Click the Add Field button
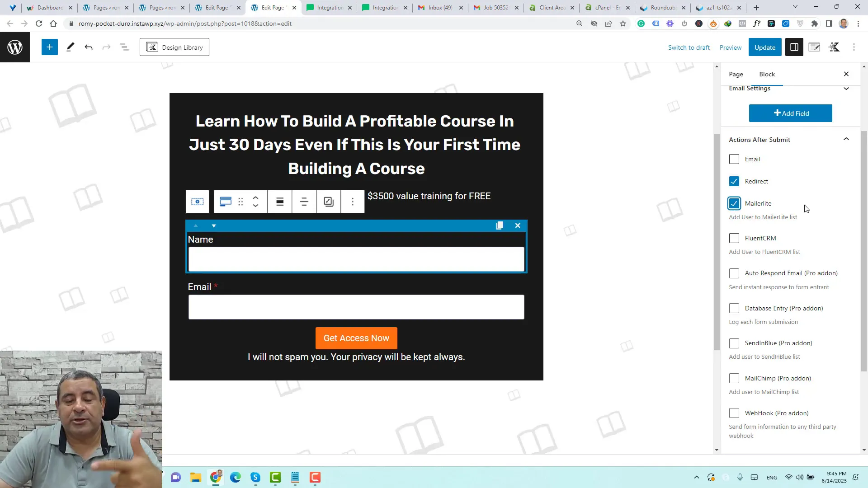The image size is (868, 488). pyautogui.click(x=791, y=113)
